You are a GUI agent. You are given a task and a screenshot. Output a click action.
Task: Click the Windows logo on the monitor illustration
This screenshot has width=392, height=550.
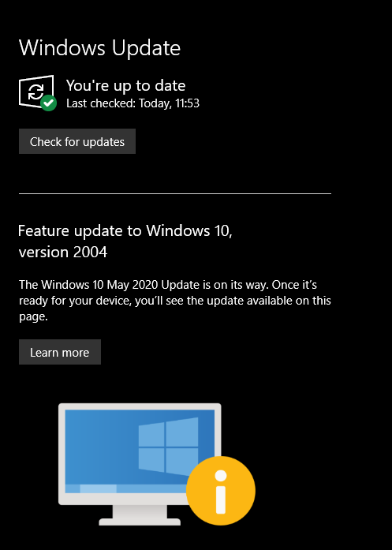[168, 445]
